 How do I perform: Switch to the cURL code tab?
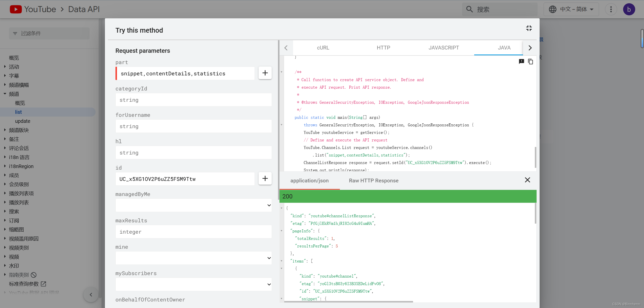[x=323, y=48]
